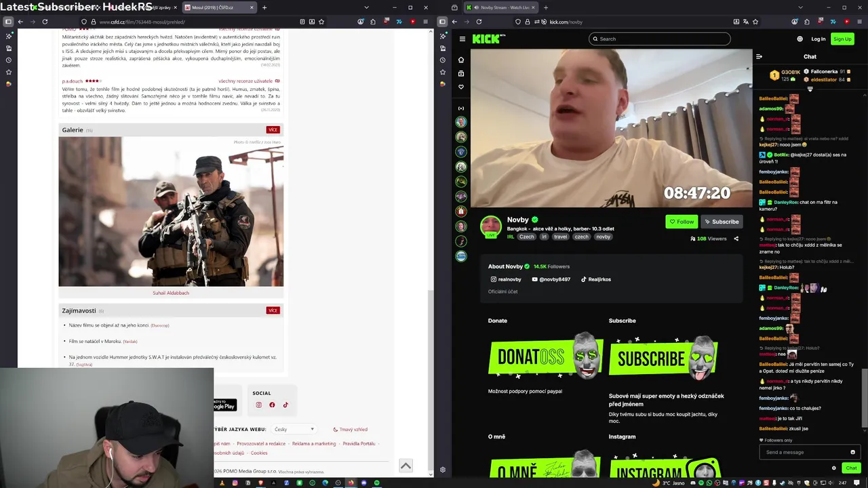Bookmark the CSFD page star icon

321,22
